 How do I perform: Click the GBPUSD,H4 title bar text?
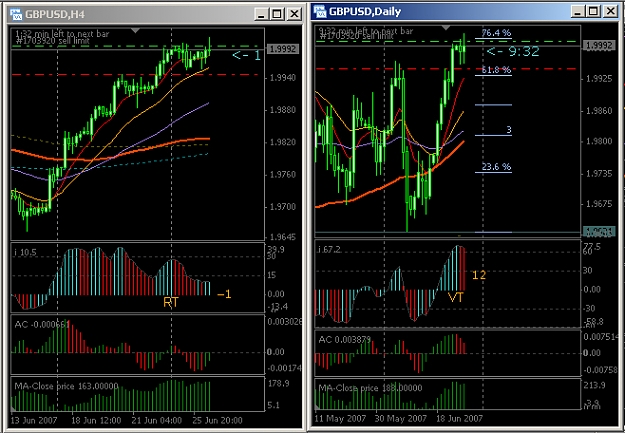coord(55,15)
